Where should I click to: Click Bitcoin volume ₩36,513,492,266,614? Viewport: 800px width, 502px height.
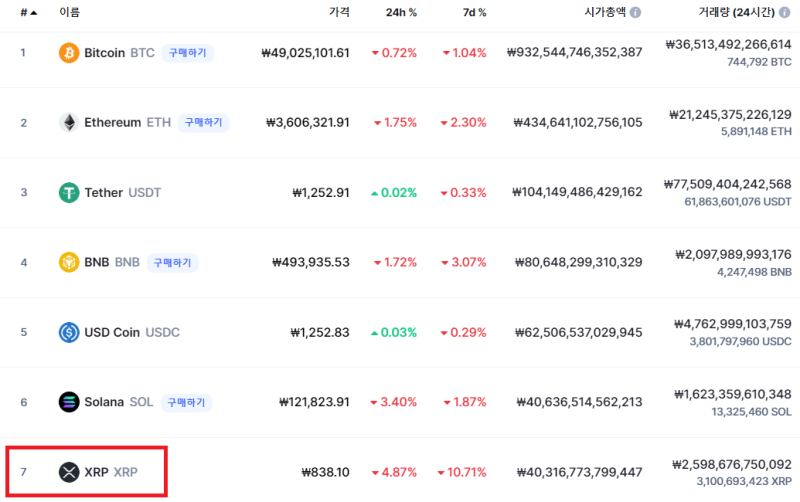click(728, 44)
